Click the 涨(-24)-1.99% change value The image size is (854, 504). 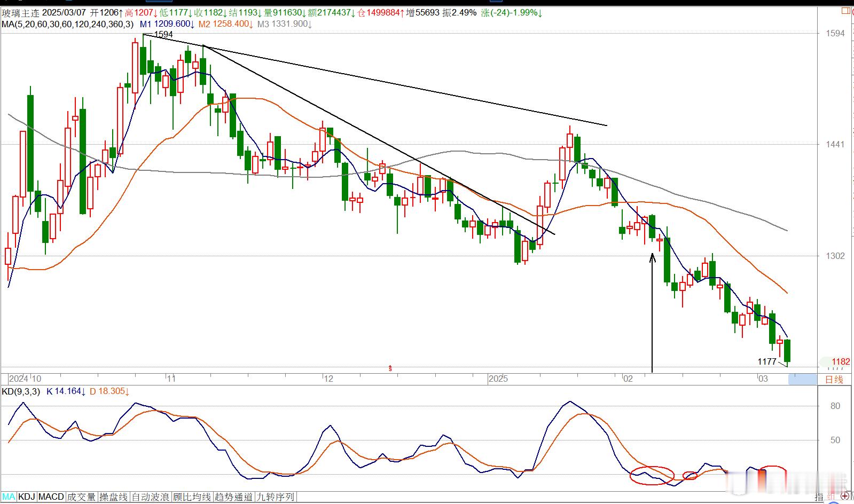pos(512,13)
